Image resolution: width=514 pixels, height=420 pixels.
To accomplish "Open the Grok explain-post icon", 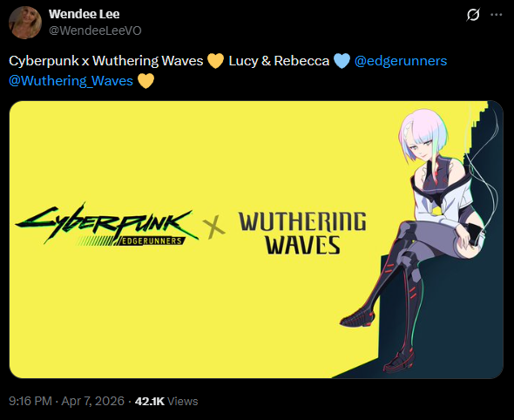I will 473,15.
